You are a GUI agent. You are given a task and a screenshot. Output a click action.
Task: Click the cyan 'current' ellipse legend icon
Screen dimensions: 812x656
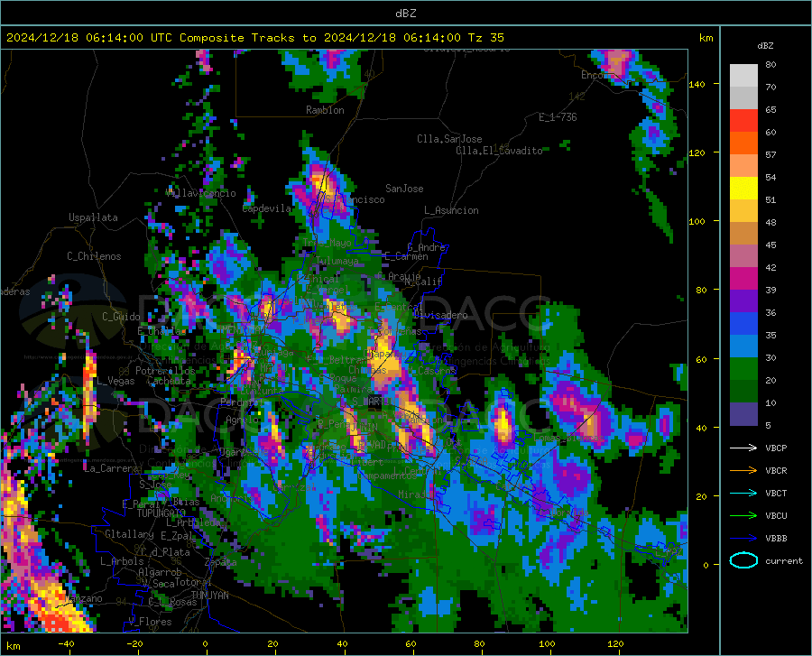click(x=743, y=560)
